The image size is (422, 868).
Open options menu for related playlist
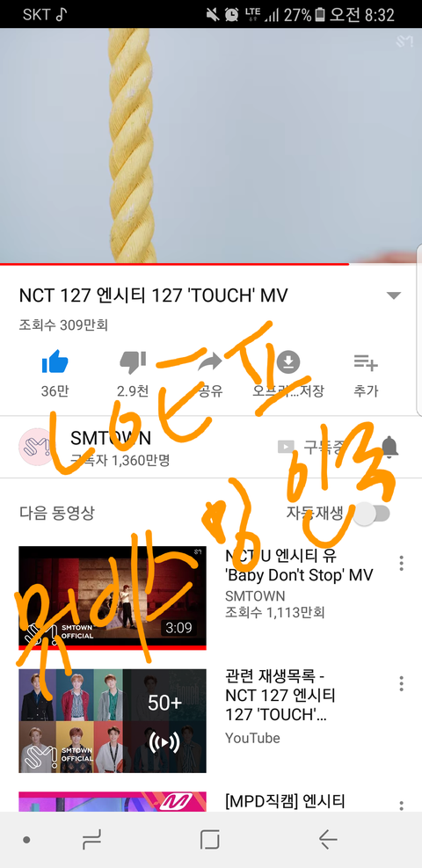click(402, 683)
